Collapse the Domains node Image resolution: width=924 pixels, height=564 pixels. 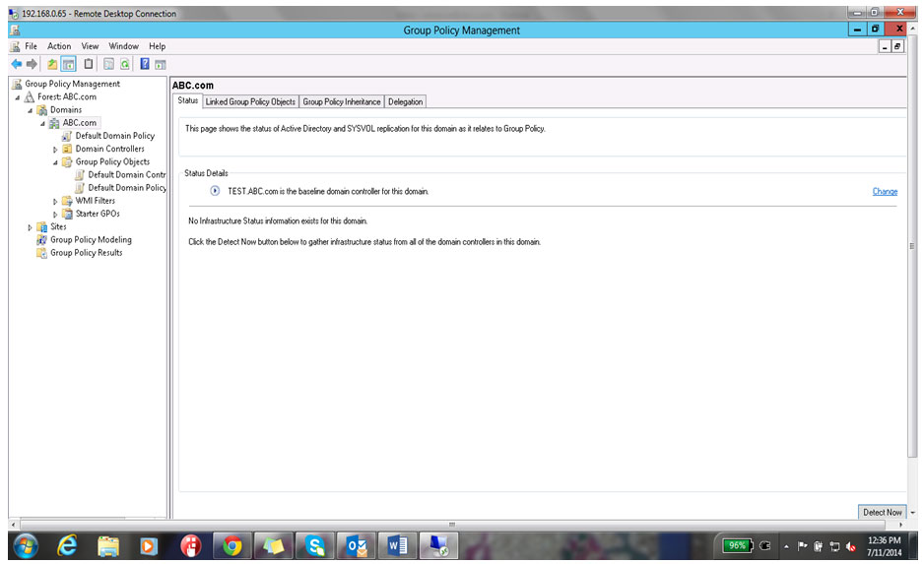point(31,110)
